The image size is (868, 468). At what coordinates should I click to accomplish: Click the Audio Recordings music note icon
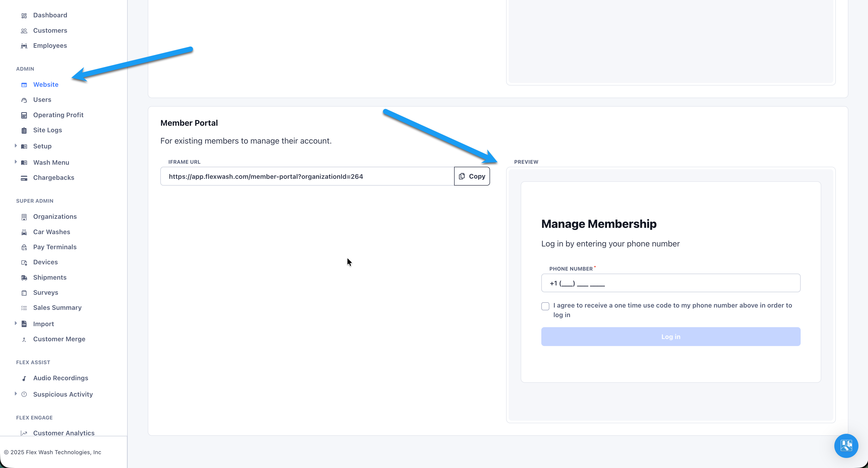coord(24,378)
